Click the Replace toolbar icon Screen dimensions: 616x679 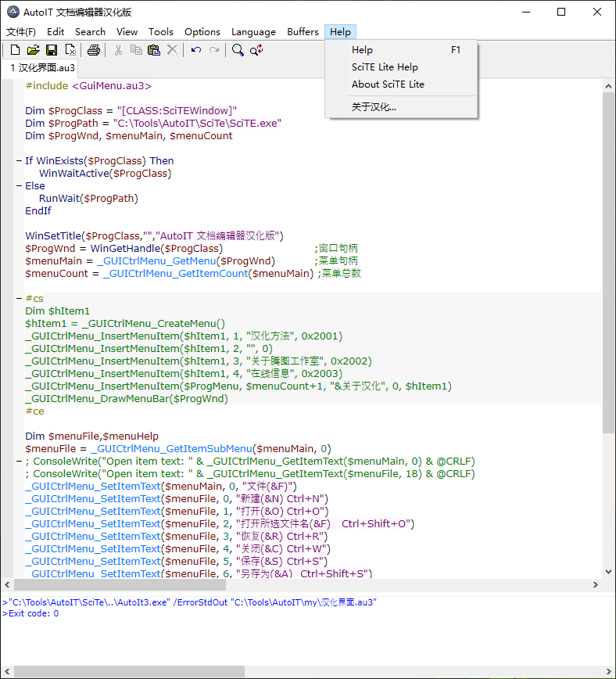(256, 50)
